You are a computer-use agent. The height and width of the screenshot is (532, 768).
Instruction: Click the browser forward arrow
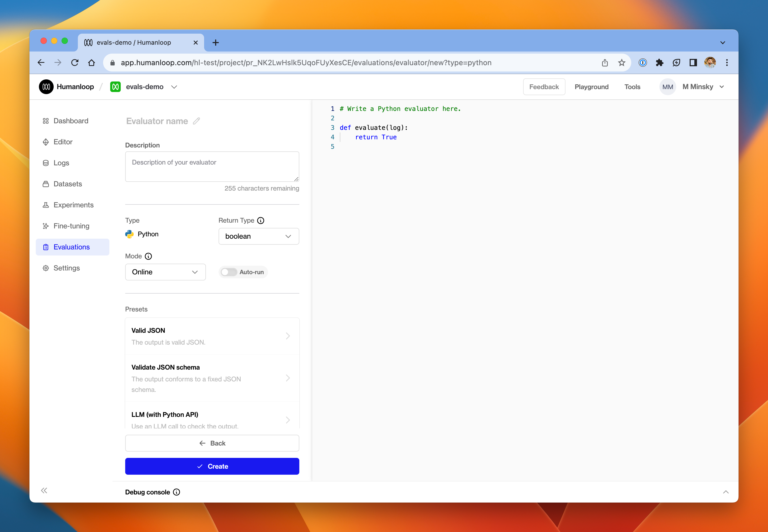click(58, 62)
